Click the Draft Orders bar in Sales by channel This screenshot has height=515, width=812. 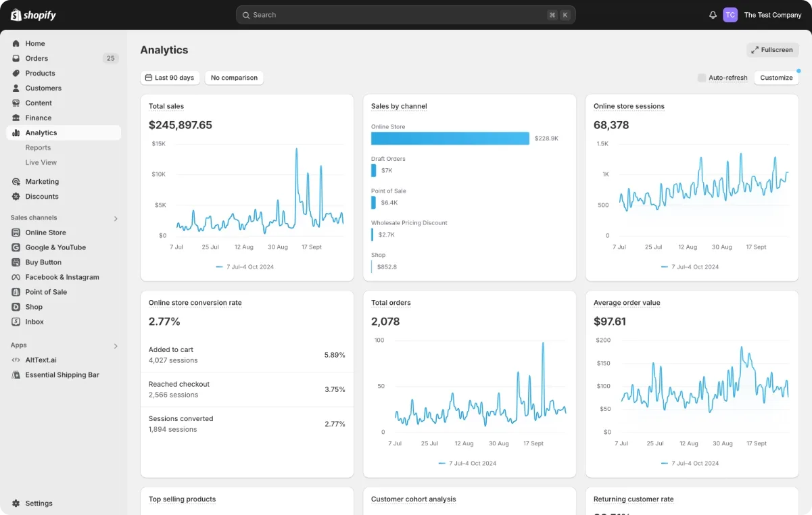(x=373, y=170)
